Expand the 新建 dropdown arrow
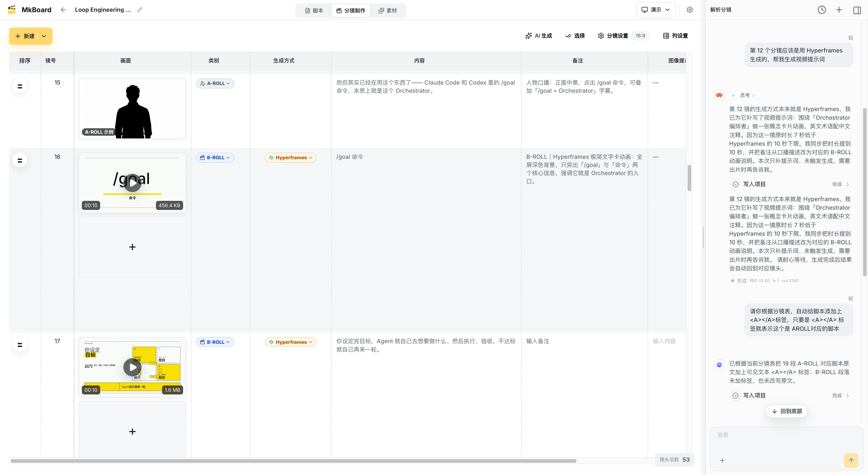The height and width of the screenshot is (475, 868). (x=44, y=36)
